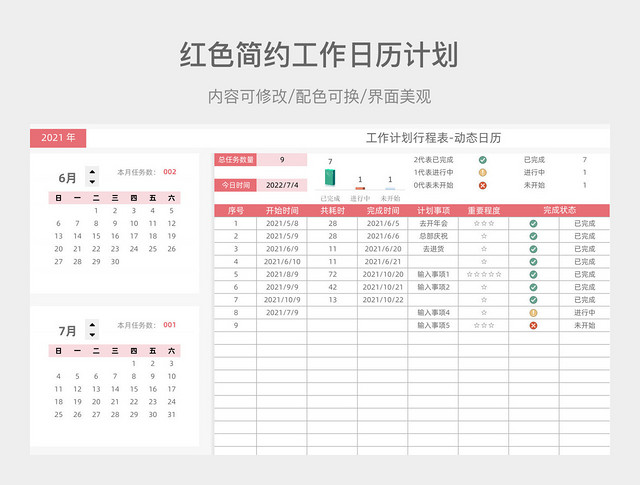640x485 pixels.
Task: Click green check icon in row 输入事项1
Action: (x=533, y=275)
